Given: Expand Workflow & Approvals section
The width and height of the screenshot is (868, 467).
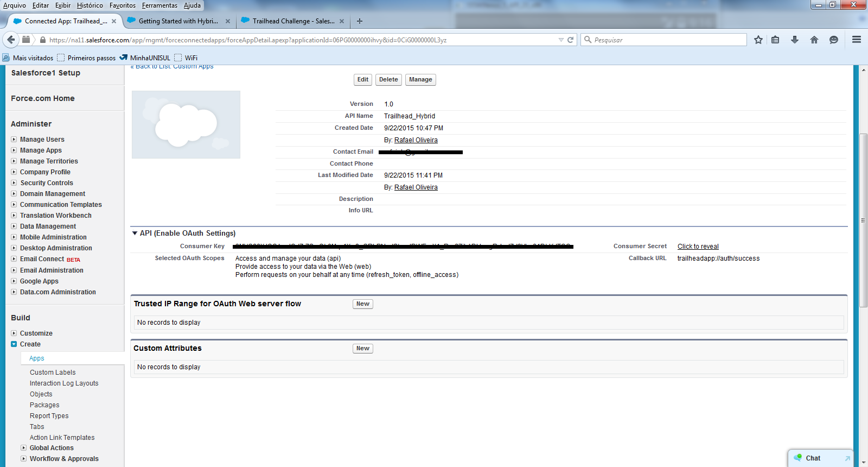Looking at the screenshot, I should pyautogui.click(x=24, y=459).
